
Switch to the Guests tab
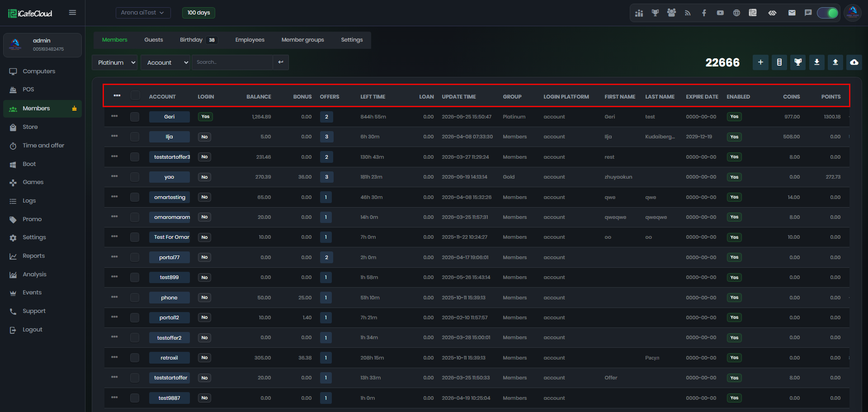[154, 40]
